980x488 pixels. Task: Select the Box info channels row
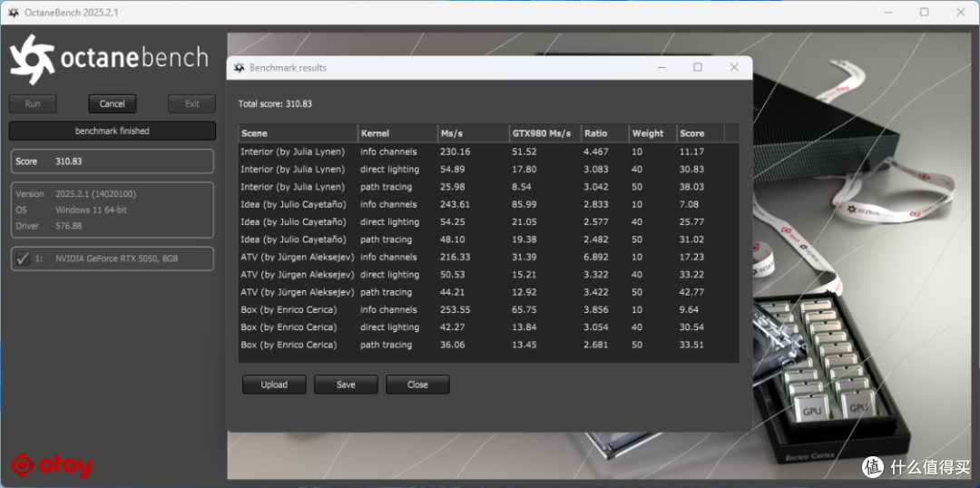488,309
